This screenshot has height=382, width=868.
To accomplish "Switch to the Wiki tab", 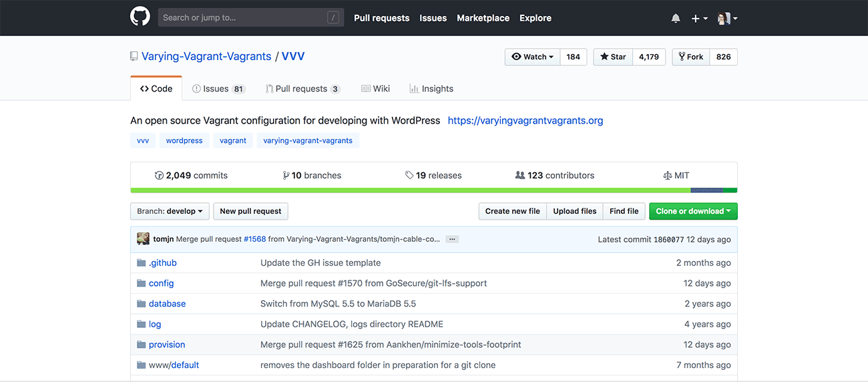I will coord(376,88).
